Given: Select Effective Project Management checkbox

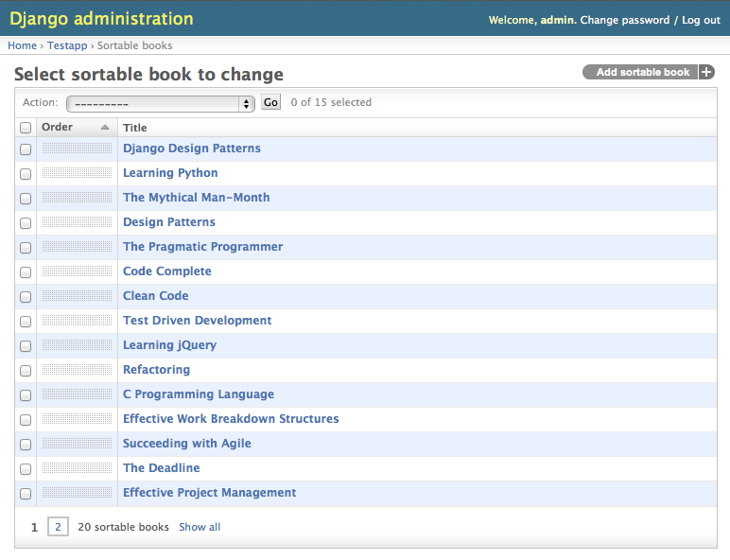Looking at the screenshot, I should (x=26, y=494).
